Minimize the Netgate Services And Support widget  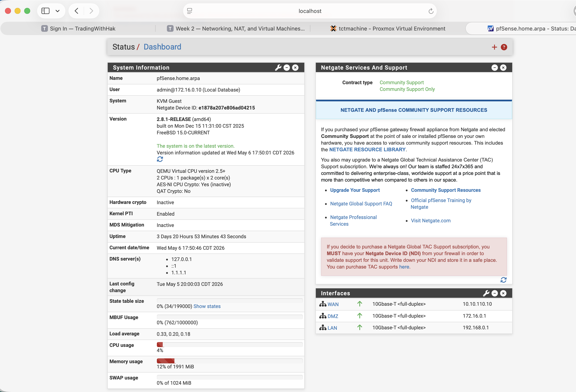[494, 68]
